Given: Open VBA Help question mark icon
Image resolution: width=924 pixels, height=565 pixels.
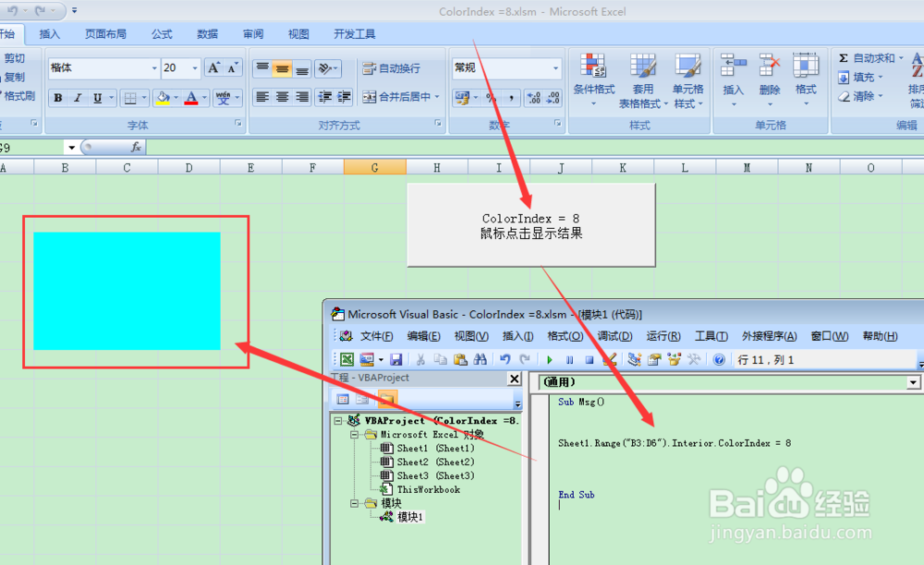Looking at the screenshot, I should (718, 360).
